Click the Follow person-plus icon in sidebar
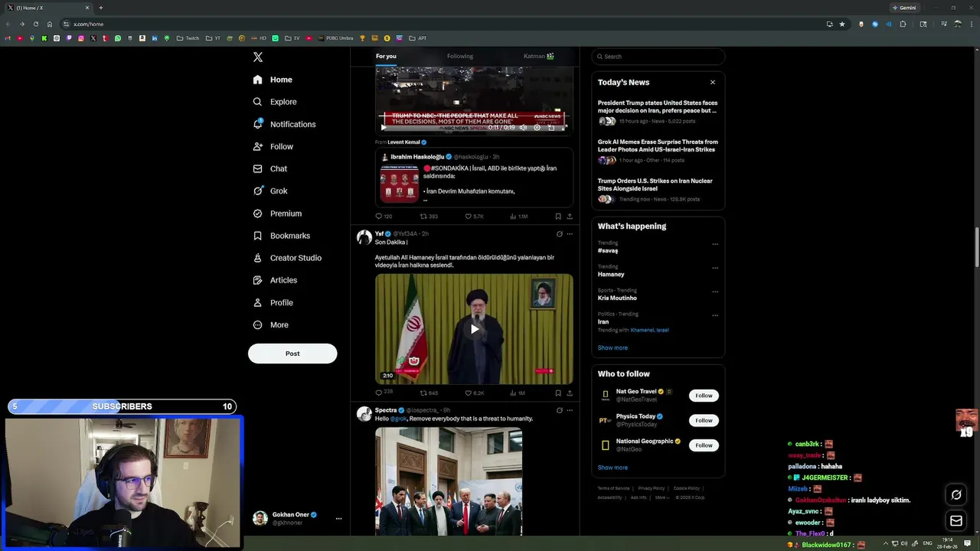 (257, 146)
